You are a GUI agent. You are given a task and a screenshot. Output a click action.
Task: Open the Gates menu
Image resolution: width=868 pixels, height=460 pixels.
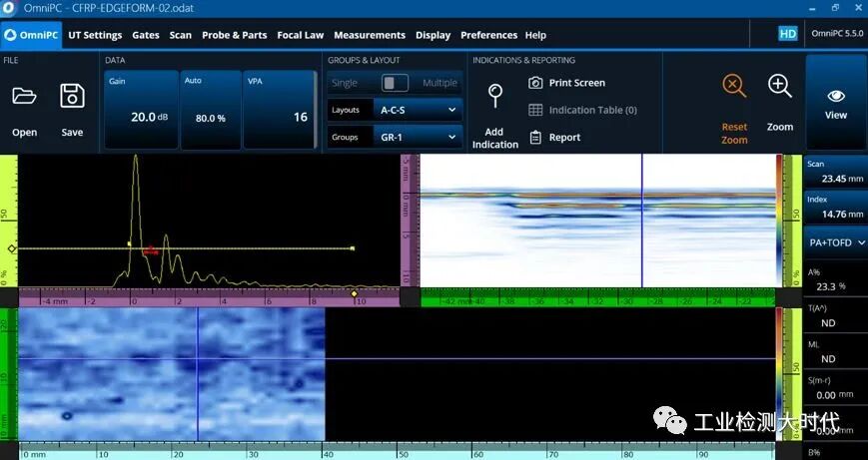(146, 35)
